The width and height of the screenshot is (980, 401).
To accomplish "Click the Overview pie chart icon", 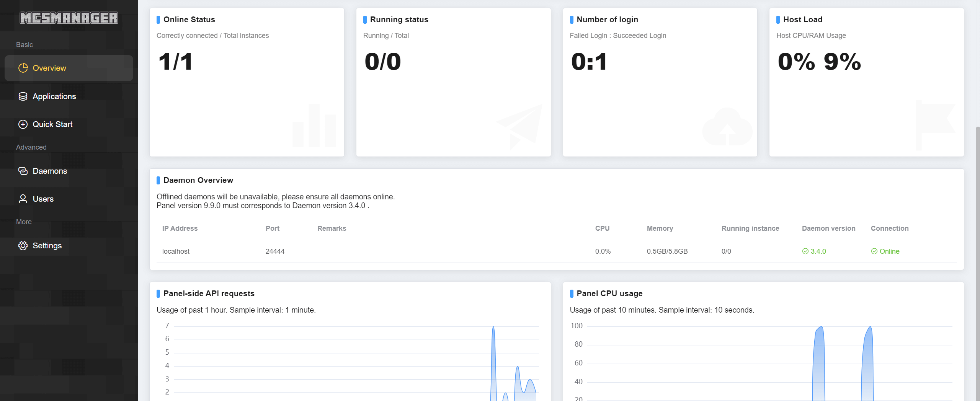I will coord(23,68).
